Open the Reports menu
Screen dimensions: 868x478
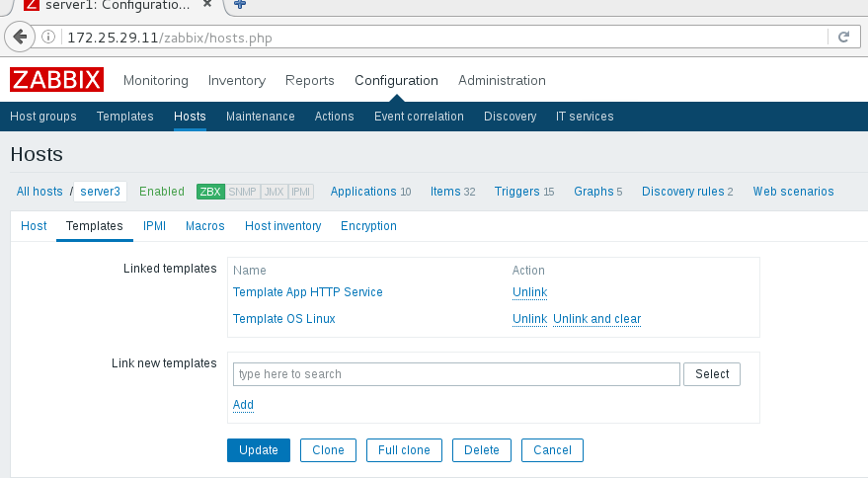click(309, 80)
